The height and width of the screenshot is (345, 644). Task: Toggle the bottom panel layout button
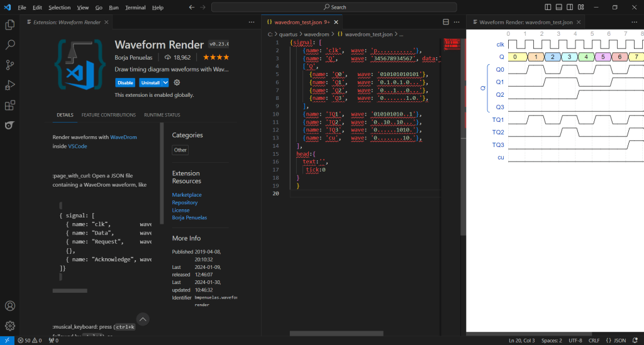pyautogui.click(x=560, y=7)
